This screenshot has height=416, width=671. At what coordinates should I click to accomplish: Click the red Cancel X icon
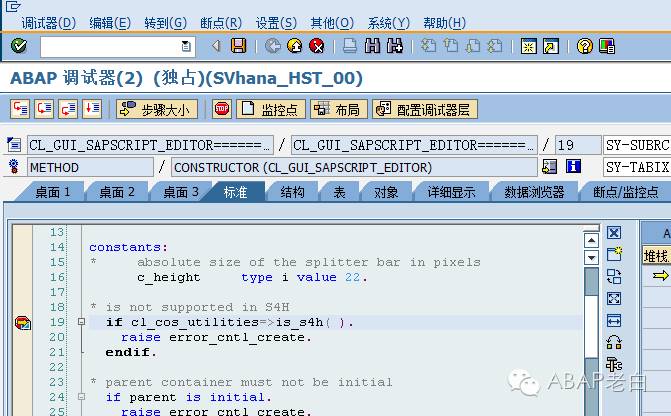click(x=317, y=46)
